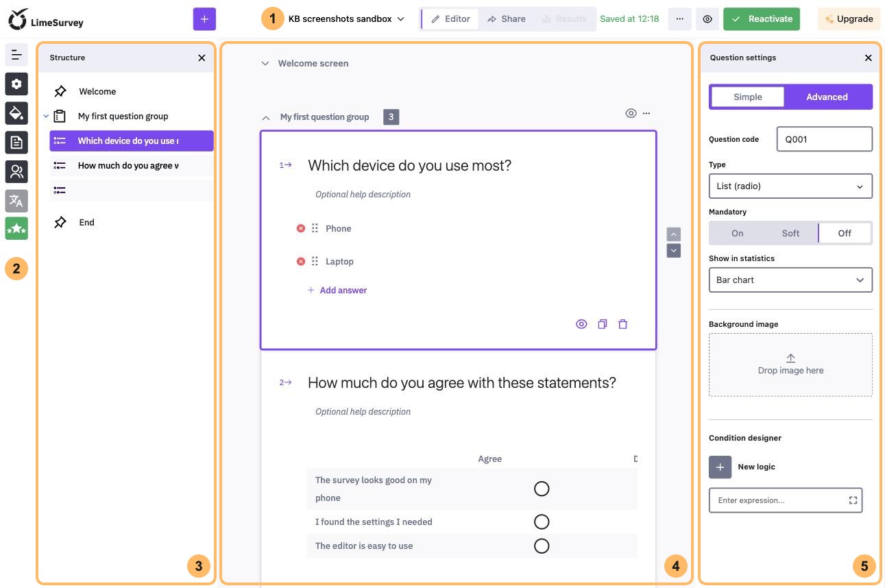885x588 pixels.
Task: Click the purple plus add button
Action: 204,19
